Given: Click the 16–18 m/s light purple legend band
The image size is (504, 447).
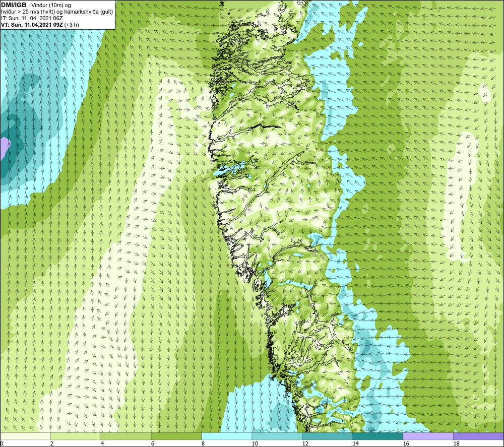Looking at the screenshot, I should [x=428, y=436].
